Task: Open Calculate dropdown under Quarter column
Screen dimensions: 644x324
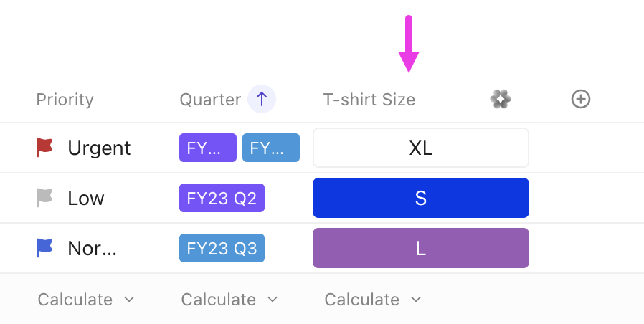Action: (x=229, y=300)
